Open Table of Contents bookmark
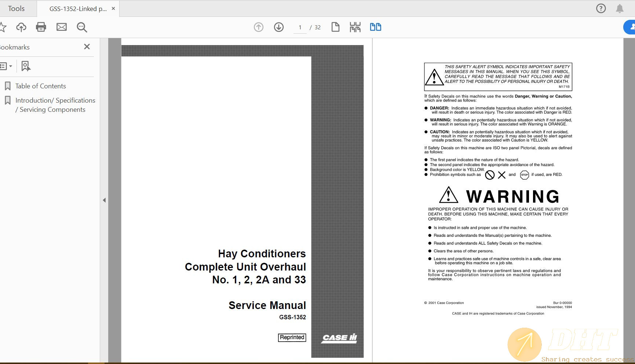Image resolution: width=635 pixels, height=364 pixels. coord(40,86)
